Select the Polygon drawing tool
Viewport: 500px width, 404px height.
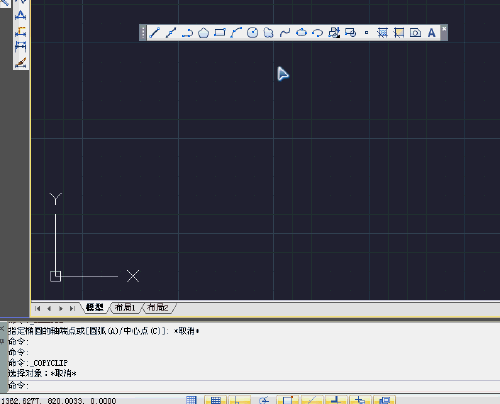203,33
